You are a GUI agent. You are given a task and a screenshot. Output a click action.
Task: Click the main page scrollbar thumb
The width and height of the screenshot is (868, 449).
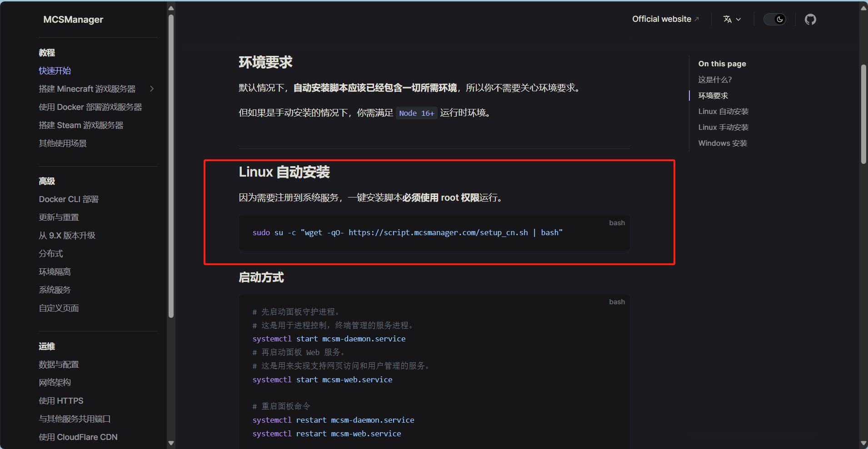[x=863, y=114]
